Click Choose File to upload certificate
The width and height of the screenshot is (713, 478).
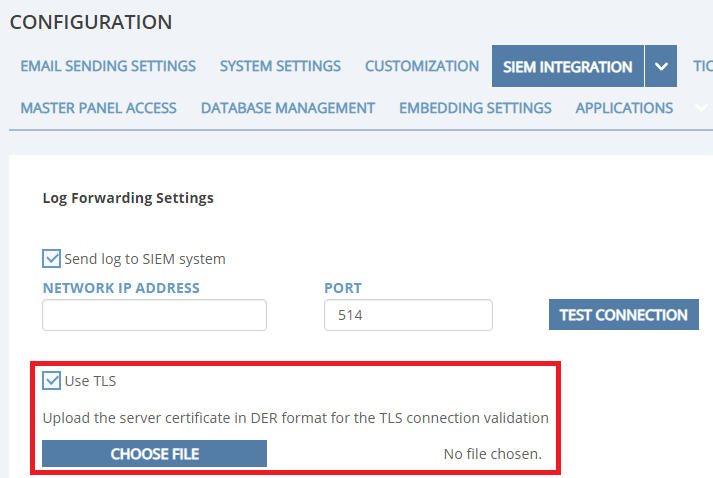point(154,454)
